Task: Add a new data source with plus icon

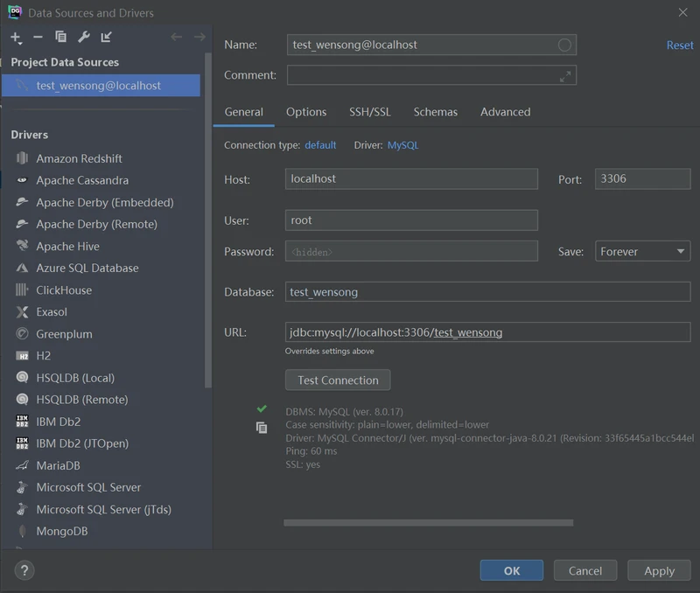Action: (16, 38)
